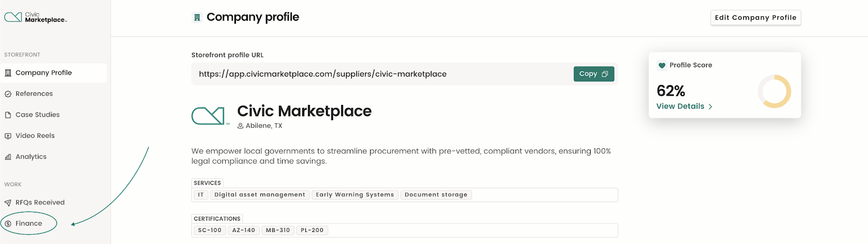Click the Analytics bar chart icon
Viewport: 868px width, 244px height.
pos(8,157)
